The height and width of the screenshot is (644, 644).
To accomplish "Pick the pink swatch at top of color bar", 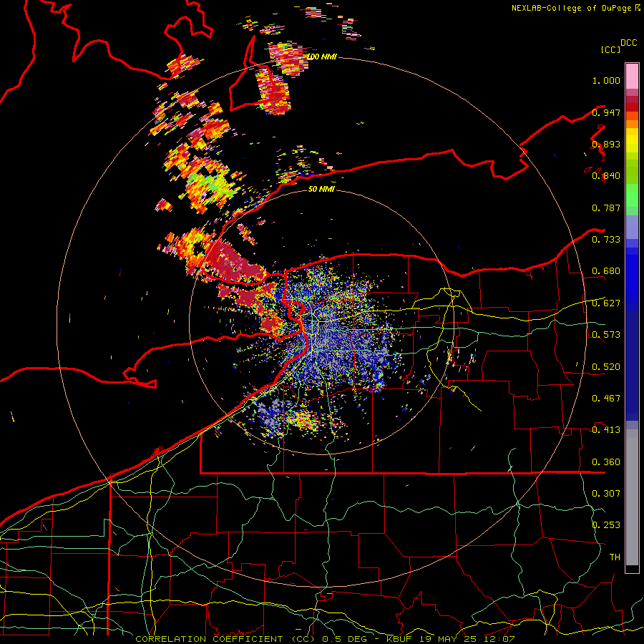I will (x=632, y=76).
